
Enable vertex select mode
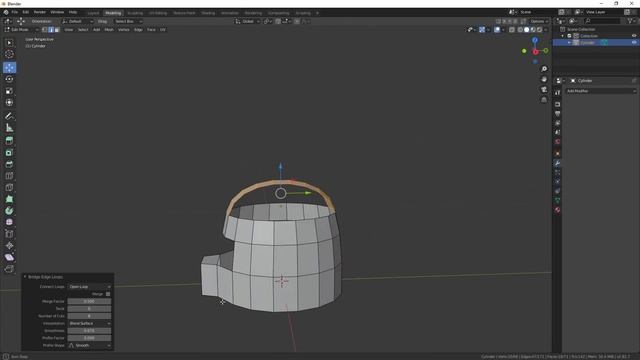click(x=44, y=30)
